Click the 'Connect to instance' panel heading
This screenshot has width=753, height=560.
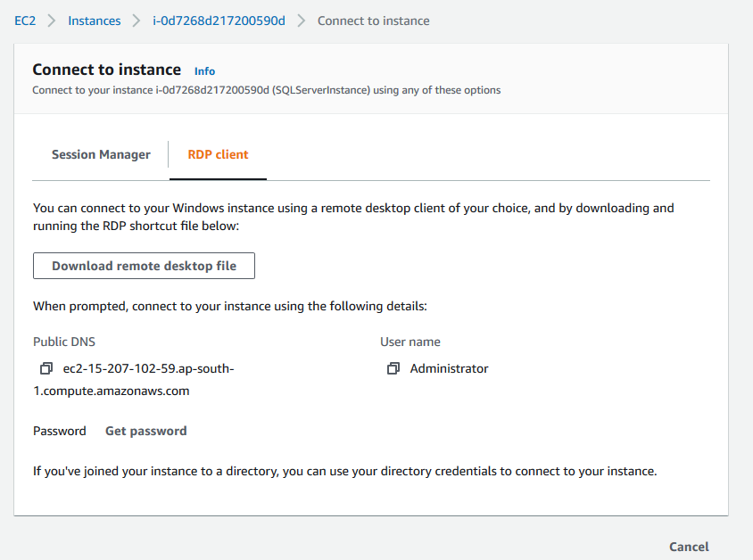106,70
